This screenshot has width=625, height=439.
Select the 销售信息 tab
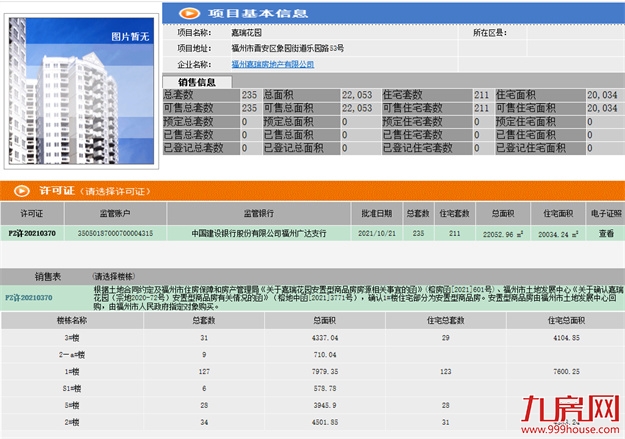(x=197, y=82)
